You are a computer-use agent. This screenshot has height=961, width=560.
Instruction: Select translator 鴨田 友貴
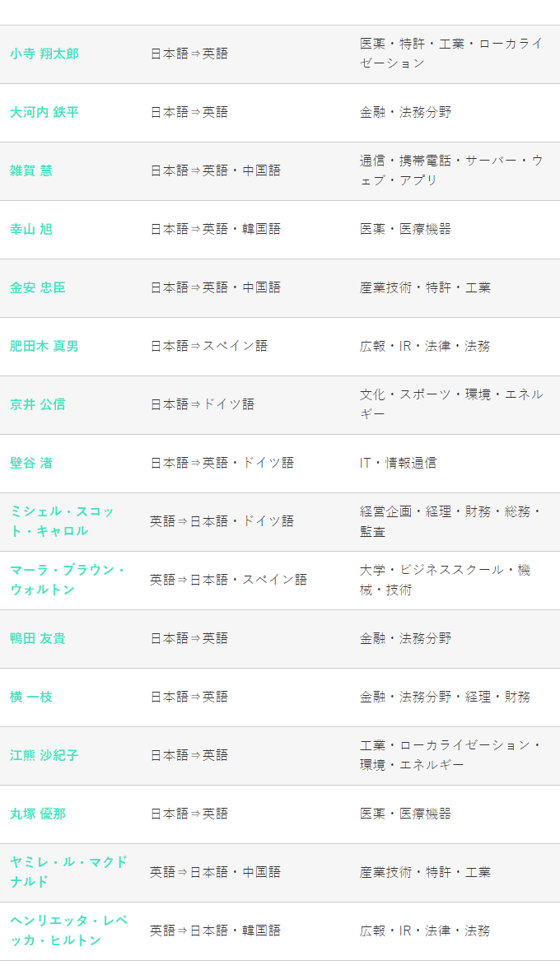coord(38,638)
